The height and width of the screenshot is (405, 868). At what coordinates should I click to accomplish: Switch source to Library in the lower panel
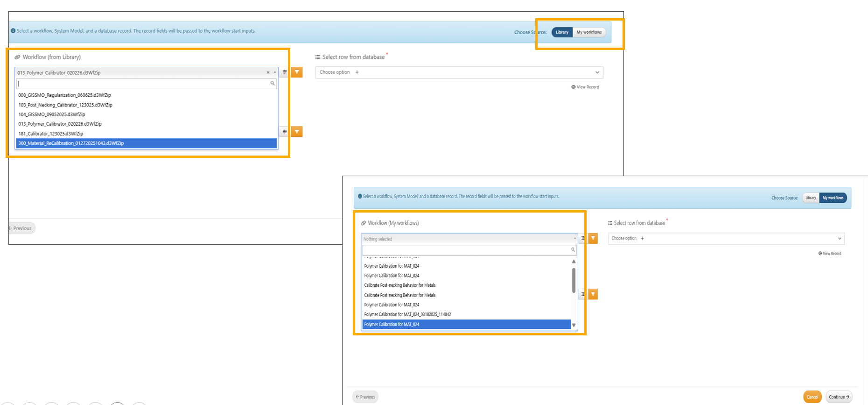pyautogui.click(x=811, y=198)
